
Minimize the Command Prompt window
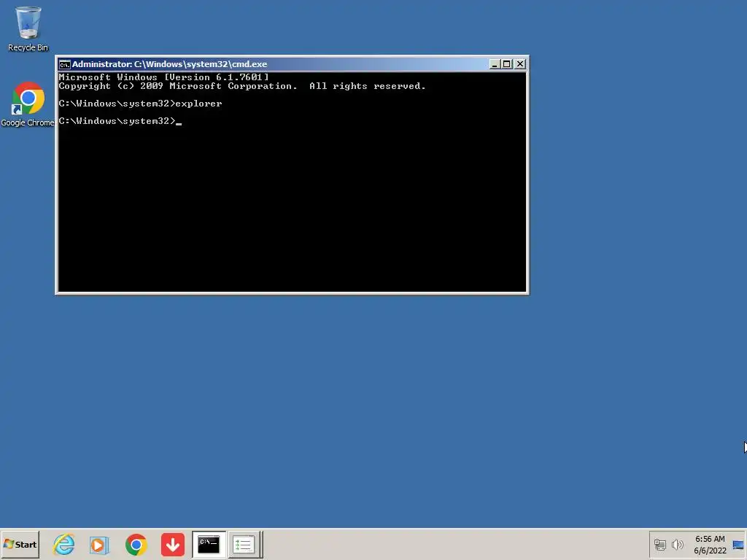coord(495,64)
